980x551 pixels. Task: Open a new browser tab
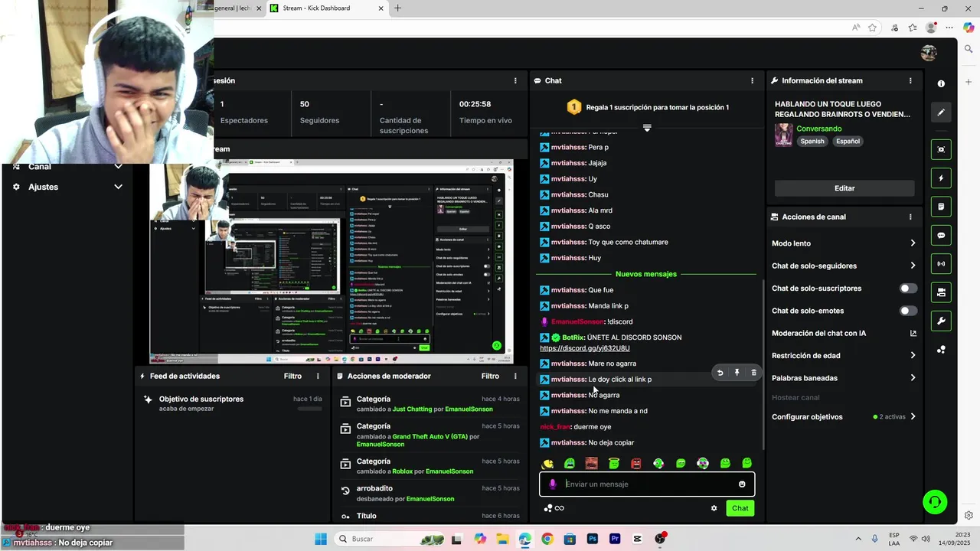coord(397,8)
